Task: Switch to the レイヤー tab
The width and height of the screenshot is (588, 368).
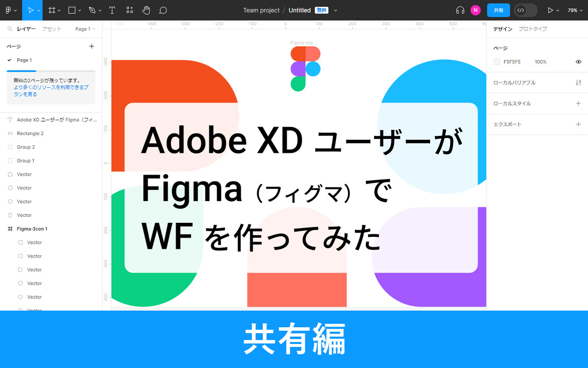Action: pos(26,29)
